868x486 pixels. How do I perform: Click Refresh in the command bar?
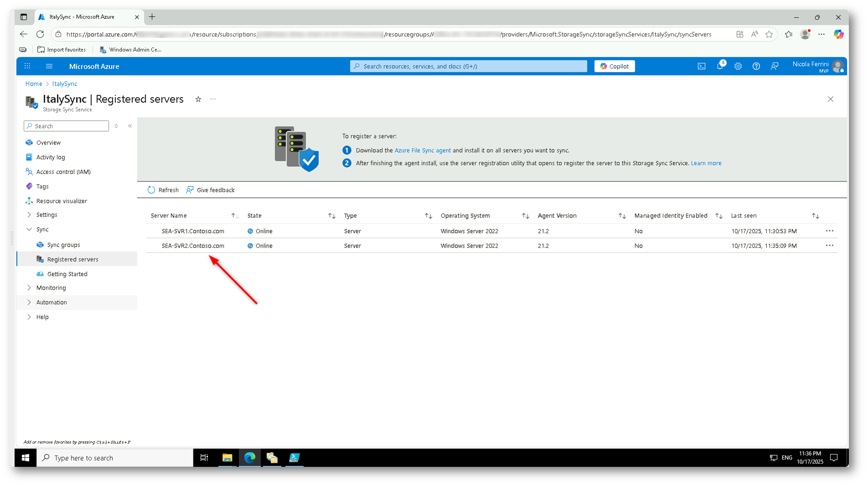pyautogui.click(x=163, y=190)
